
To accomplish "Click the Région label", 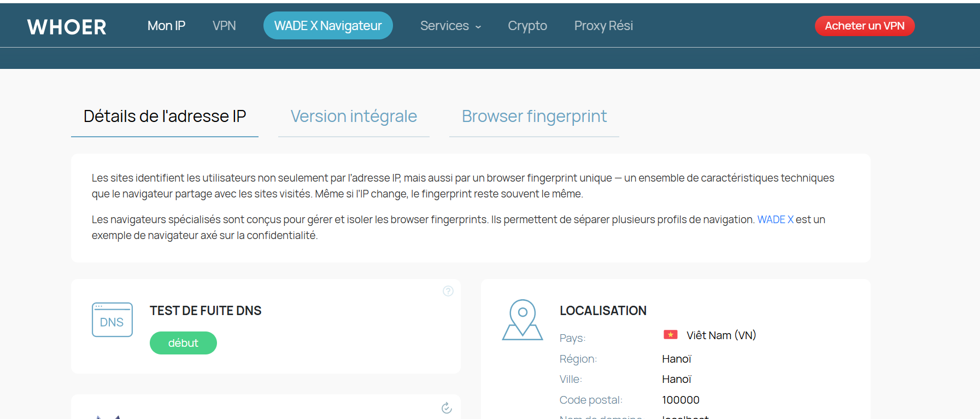I will pos(578,359).
